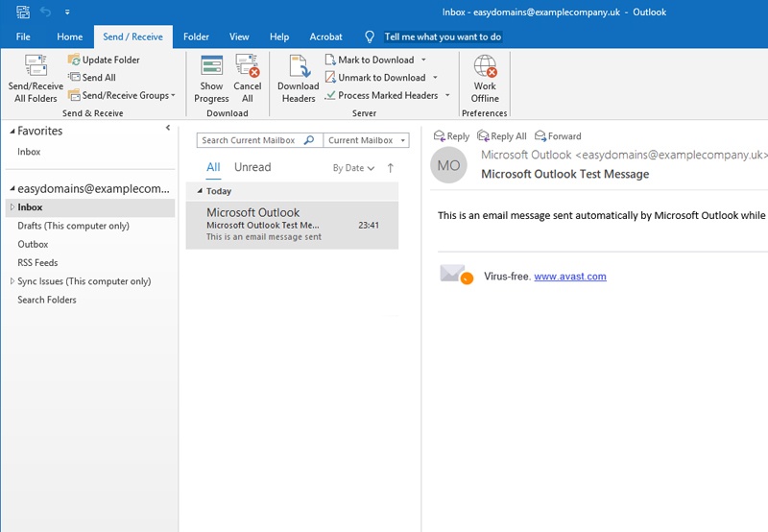
Task: Click email time 23:41
Action: (369, 226)
